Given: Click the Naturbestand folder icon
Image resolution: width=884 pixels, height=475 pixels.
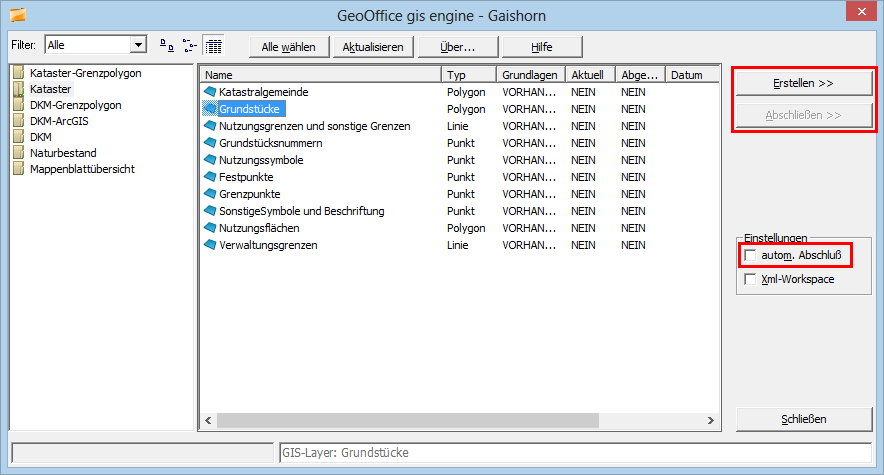Looking at the screenshot, I should tap(19, 153).
